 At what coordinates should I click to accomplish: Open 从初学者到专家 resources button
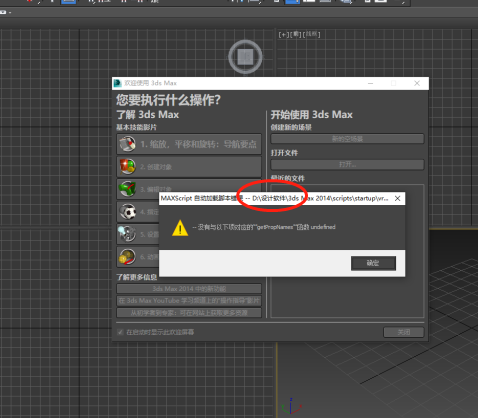[x=189, y=313]
